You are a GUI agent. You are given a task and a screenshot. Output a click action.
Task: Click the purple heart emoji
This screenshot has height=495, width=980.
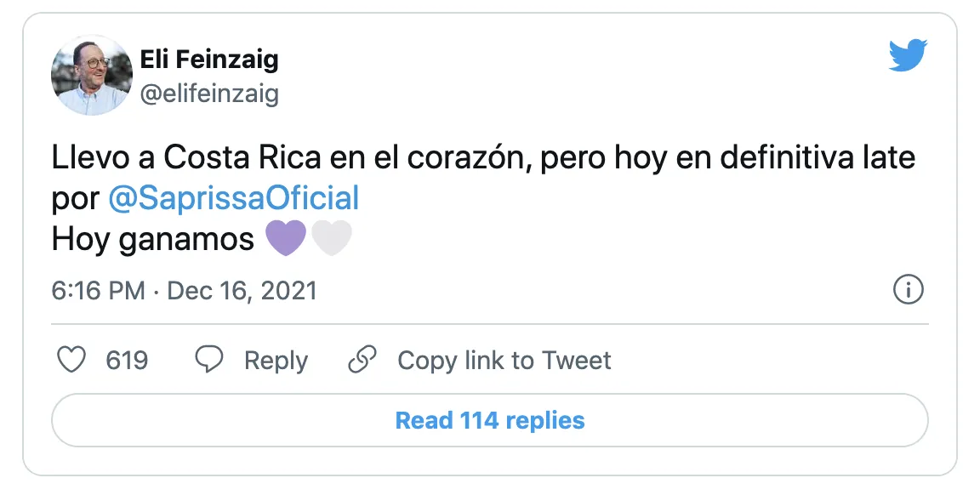(286, 240)
